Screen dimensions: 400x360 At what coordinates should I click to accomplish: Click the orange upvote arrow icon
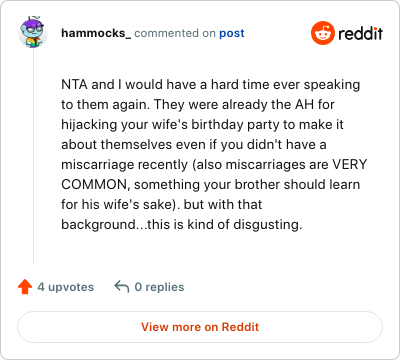(x=25, y=287)
